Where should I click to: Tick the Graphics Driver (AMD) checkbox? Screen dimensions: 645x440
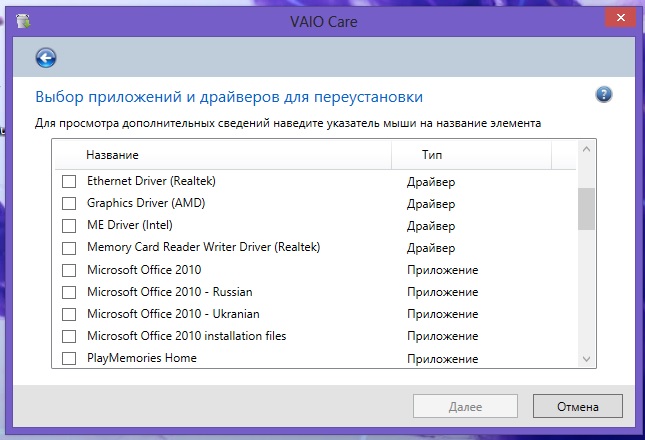coord(69,203)
